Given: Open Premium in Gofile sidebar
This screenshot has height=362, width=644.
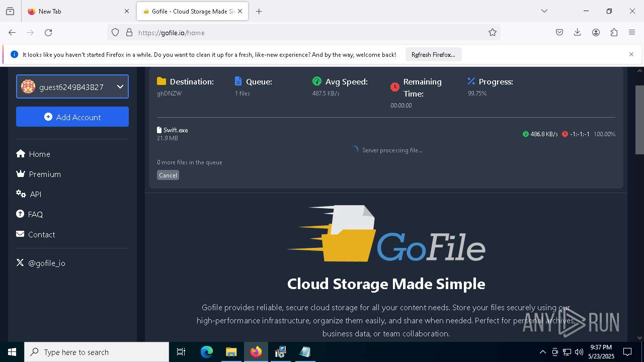Looking at the screenshot, I should click(39, 174).
